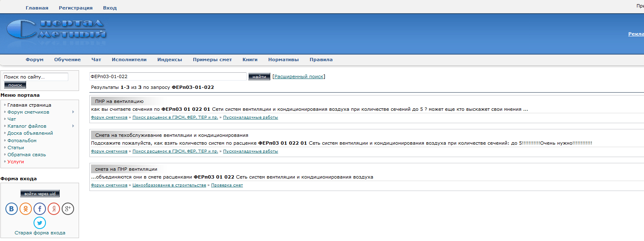This screenshot has width=644, height=241.
Task: Sign in with Facebook icon
Action: [40, 209]
